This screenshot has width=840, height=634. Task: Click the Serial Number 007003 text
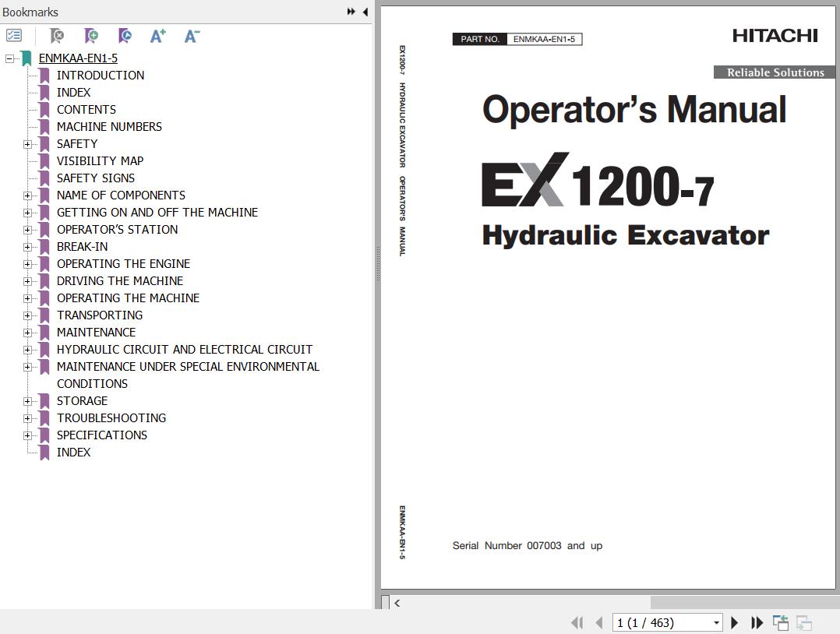coord(528,546)
